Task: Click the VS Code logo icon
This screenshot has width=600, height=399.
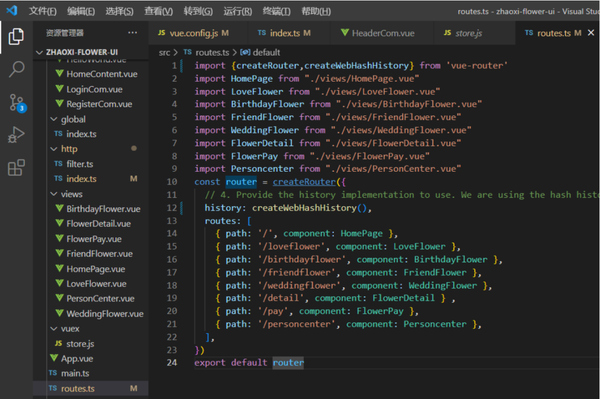Action: click(12, 10)
